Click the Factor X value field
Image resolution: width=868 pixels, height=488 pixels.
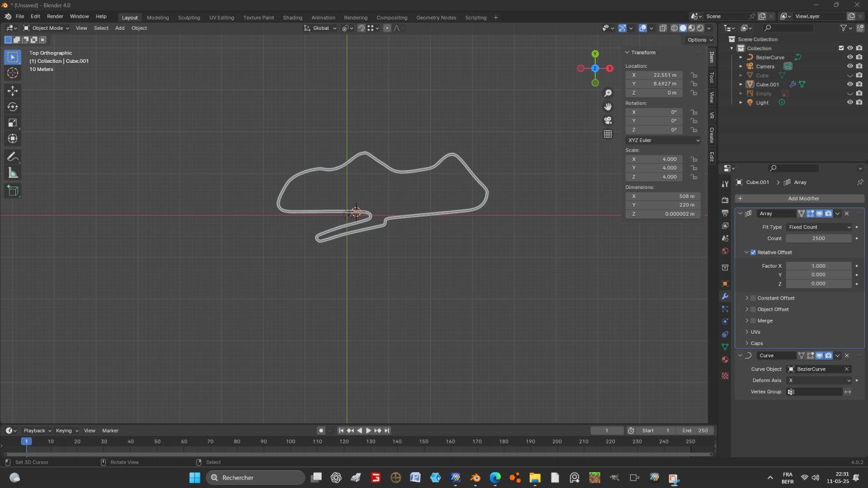(x=819, y=266)
